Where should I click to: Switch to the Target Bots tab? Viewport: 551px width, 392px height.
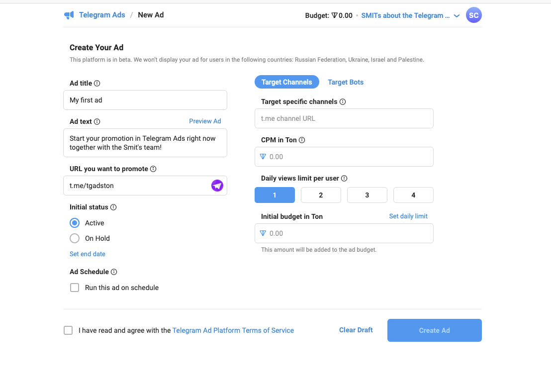coord(346,82)
